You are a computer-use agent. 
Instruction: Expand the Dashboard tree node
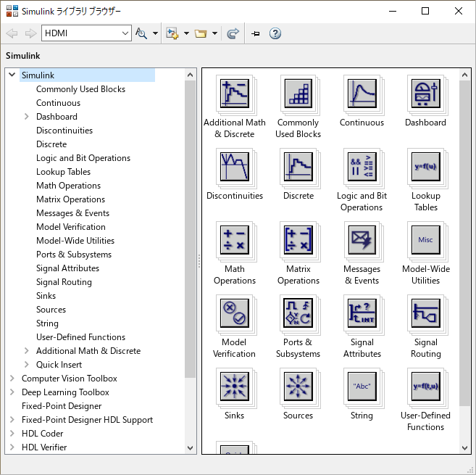tap(27, 117)
